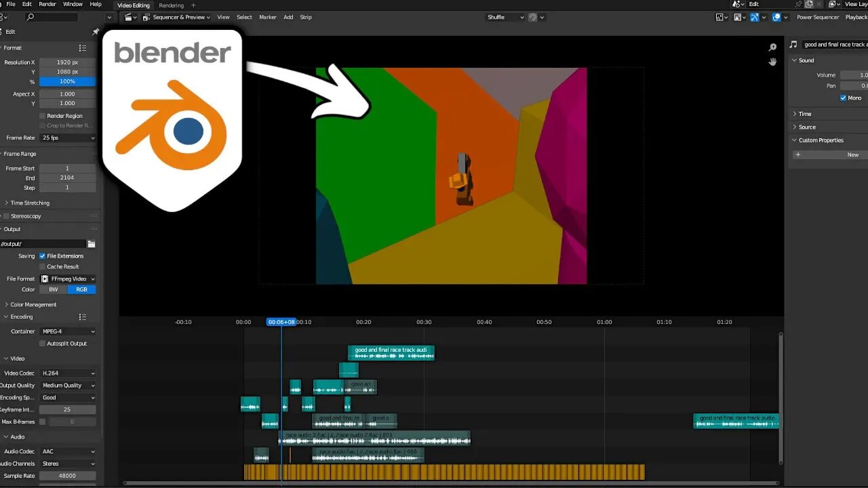Enable Render Region checkbox
The width and height of the screenshot is (868, 488).
tap(42, 116)
